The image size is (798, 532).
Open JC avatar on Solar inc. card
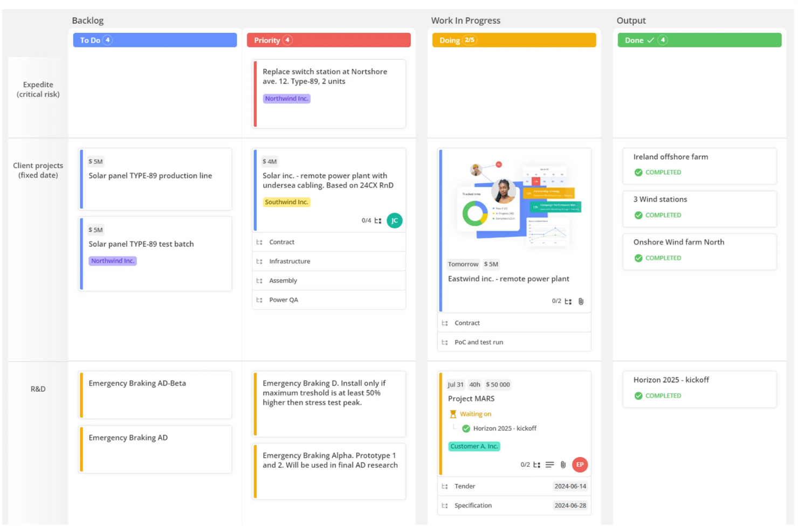[394, 220]
